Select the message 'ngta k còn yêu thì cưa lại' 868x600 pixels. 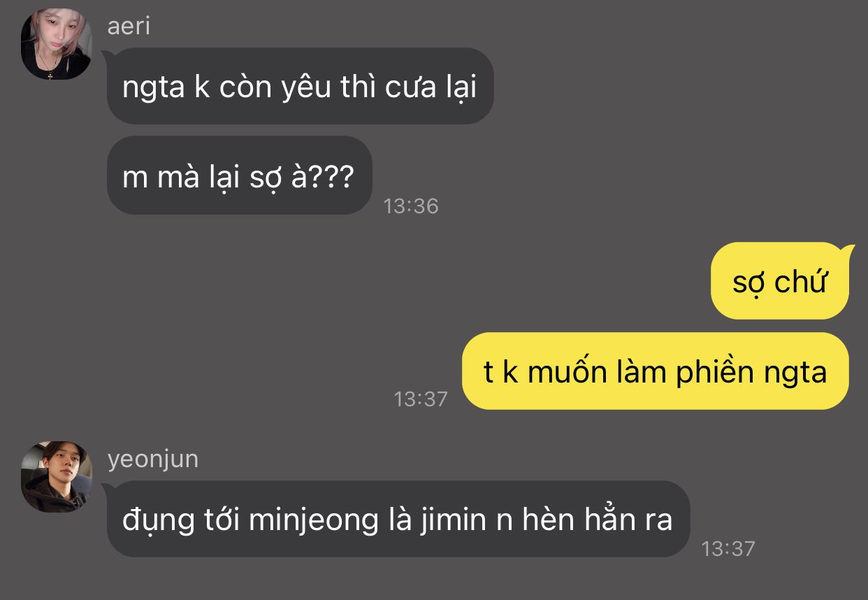click(300, 86)
